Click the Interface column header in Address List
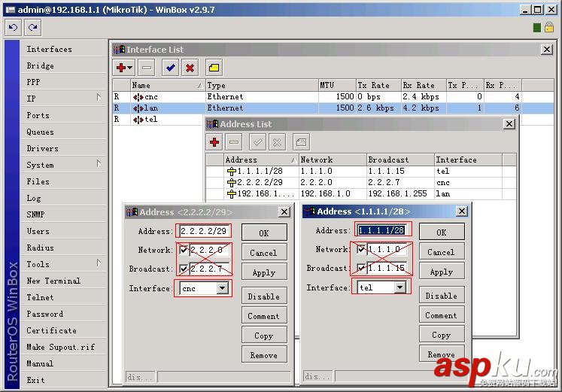The height and width of the screenshot is (392, 562). (468, 160)
